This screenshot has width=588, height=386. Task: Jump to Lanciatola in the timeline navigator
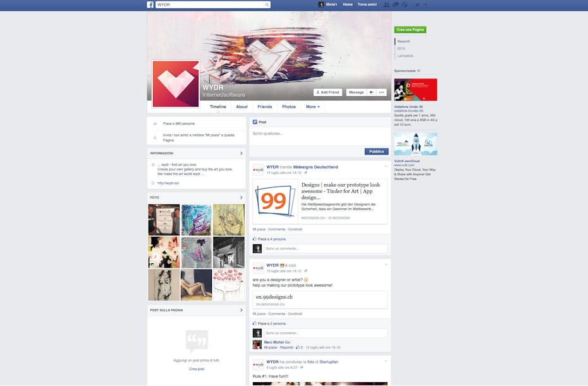405,56
